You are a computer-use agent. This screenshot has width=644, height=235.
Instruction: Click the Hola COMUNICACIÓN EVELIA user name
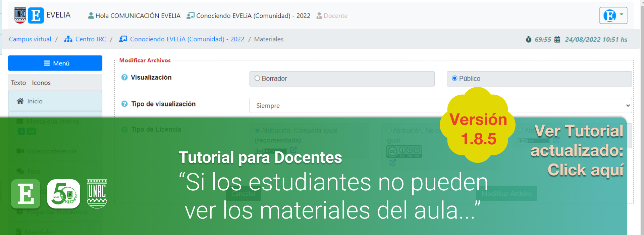138,16
